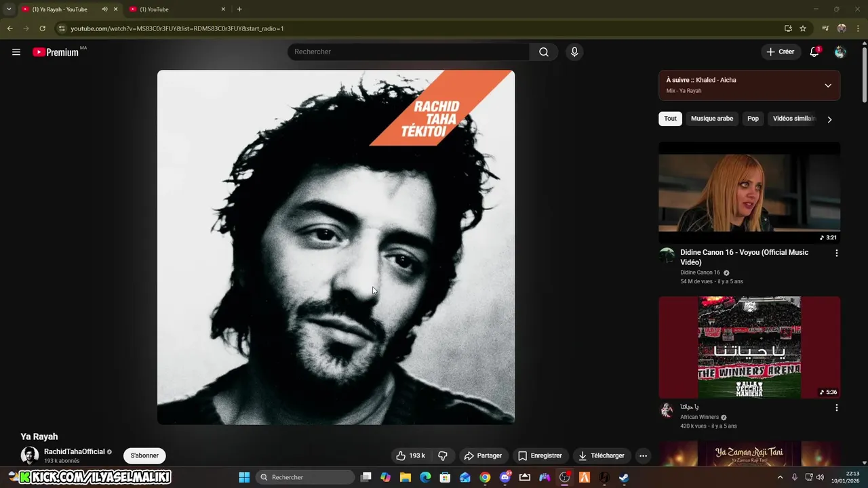Open YouTube notifications bell
The width and height of the screenshot is (868, 488).
(814, 52)
